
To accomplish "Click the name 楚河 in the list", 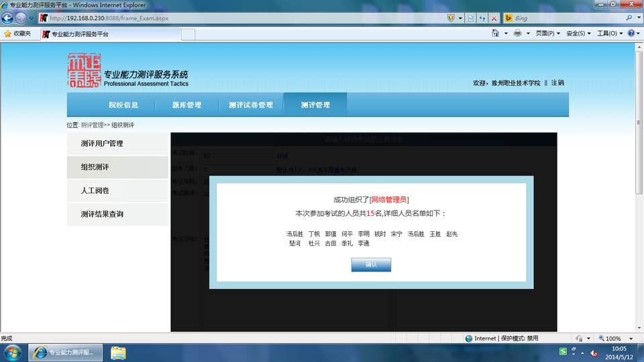I will pos(295,243).
